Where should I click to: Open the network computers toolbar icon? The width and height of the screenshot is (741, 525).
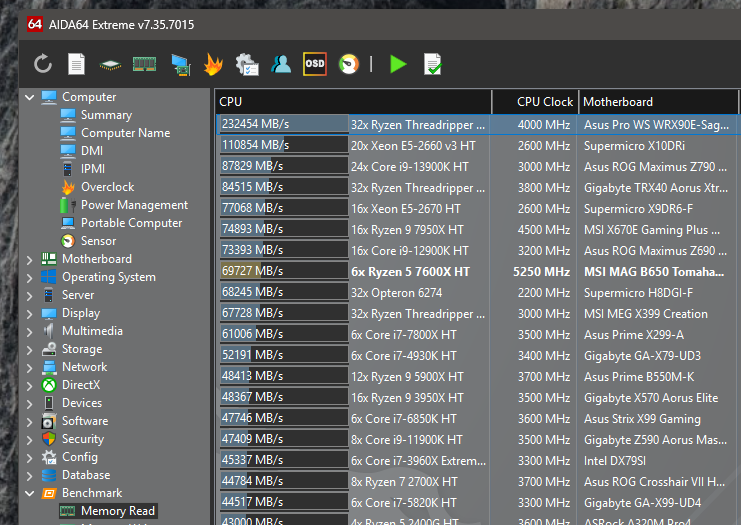[x=181, y=65]
